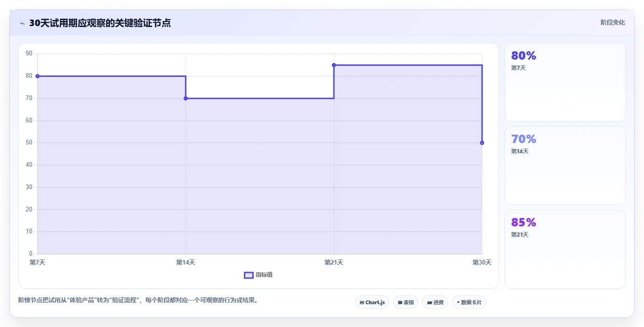Click the 90 y-axis value

tap(29, 54)
